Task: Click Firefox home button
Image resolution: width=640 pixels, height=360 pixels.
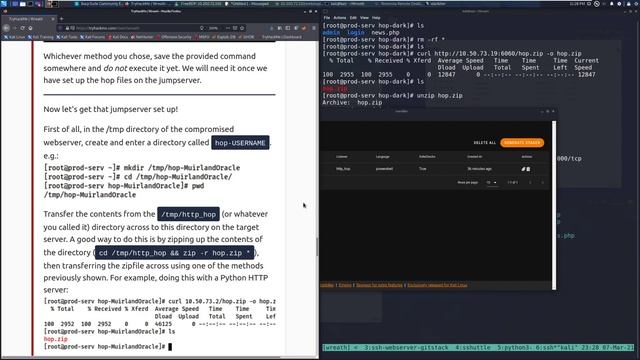Action: (x=30, y=28)
